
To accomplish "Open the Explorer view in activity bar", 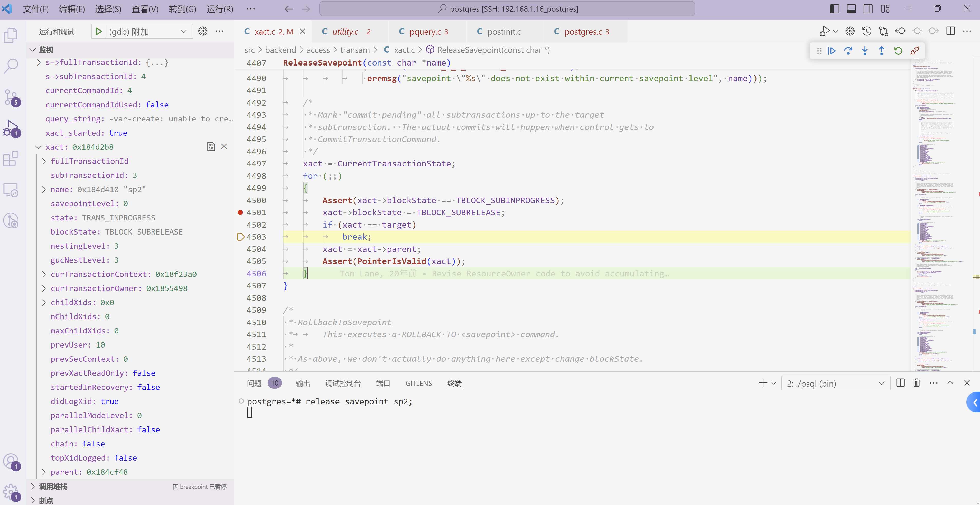I will (x=11, y=35).
